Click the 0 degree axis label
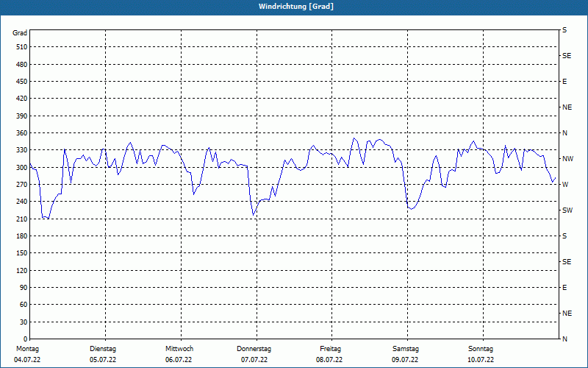588x368 pixels. coord(26,339)
